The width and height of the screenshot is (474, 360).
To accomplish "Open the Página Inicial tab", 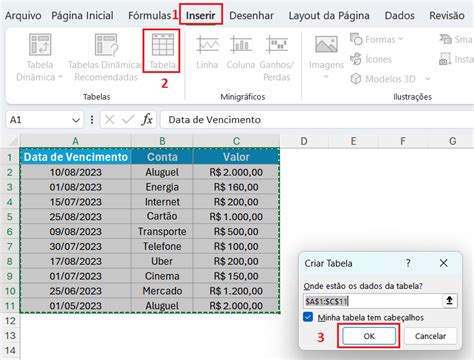I will coord(82,15).
